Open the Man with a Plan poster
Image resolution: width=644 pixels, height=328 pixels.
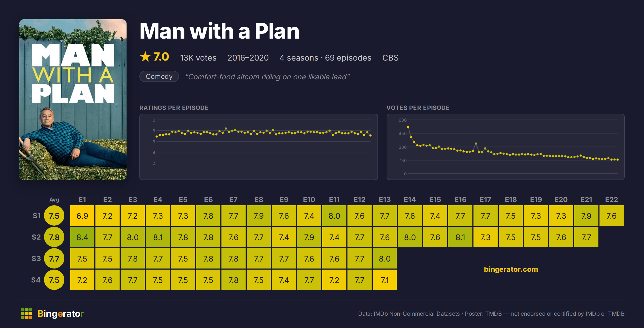pos(73,99)
